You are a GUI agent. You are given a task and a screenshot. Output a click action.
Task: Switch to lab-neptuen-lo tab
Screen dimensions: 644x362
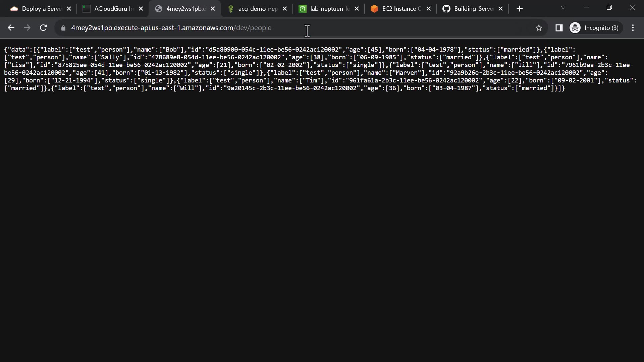pyautogui.click(x=325, y=9)
